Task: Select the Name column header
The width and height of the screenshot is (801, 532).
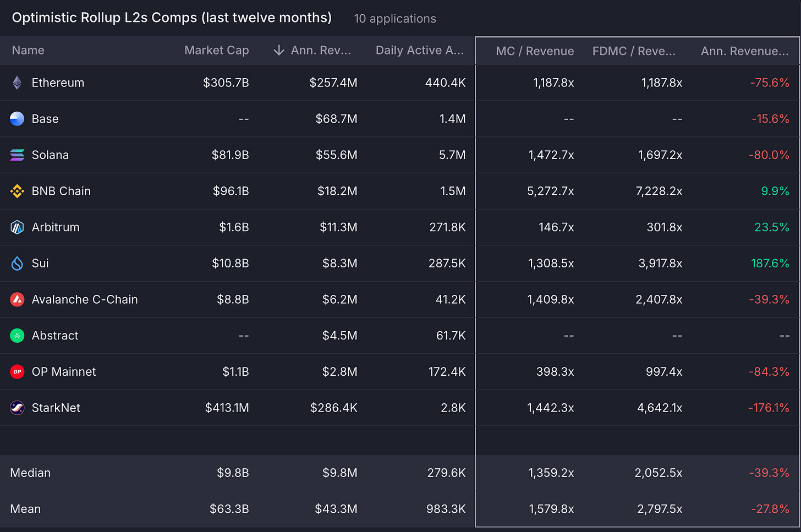Action: 28,50
